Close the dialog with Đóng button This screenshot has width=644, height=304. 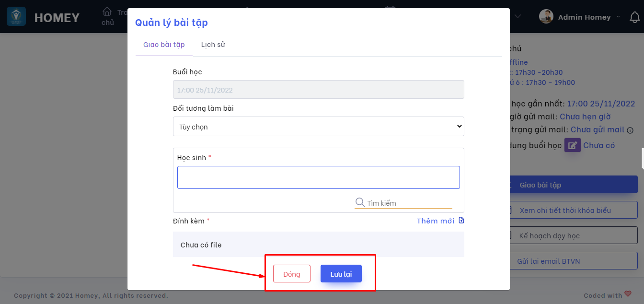(x=291, y=274)
